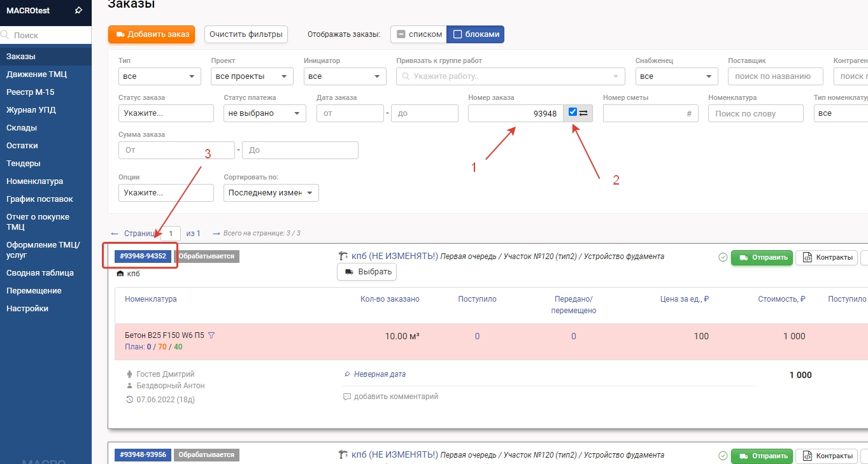The width and height of the screenshot is (868, 464).
Task: Click the pin icon next to MACROtest
Action: (78, 10)
